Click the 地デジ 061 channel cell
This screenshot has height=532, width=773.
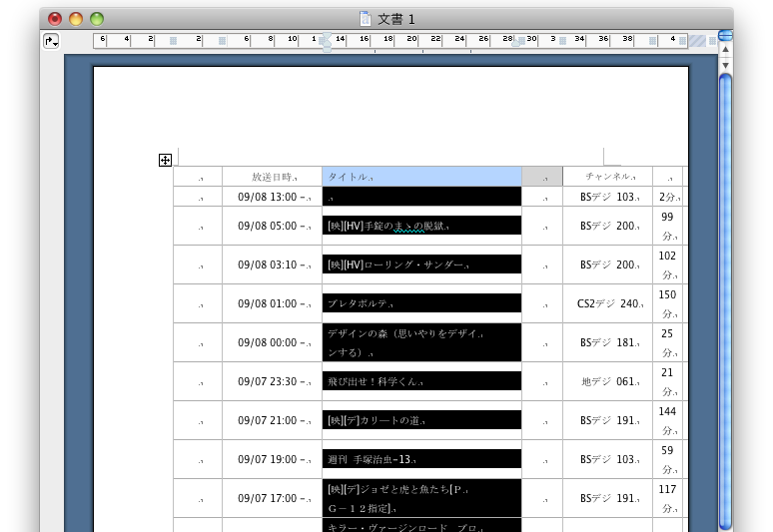[x=607, y=381]
